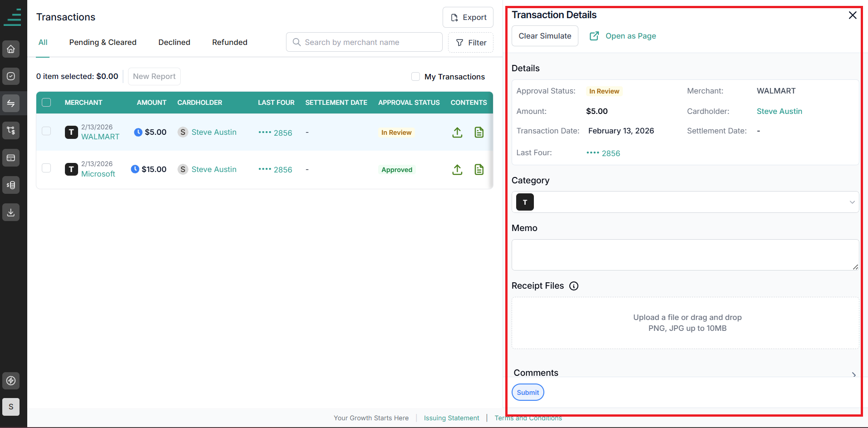Click the Export button
Screen dimensions: 868x428
pos(468,17)
